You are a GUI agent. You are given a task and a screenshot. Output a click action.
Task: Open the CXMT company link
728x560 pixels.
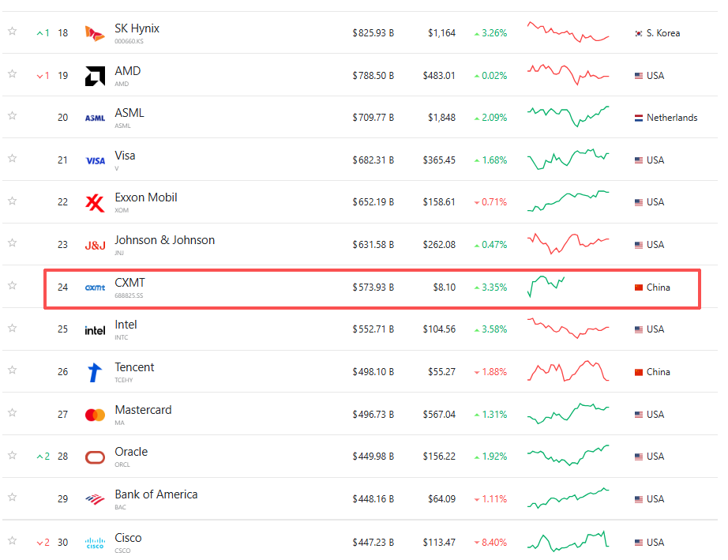130,283
